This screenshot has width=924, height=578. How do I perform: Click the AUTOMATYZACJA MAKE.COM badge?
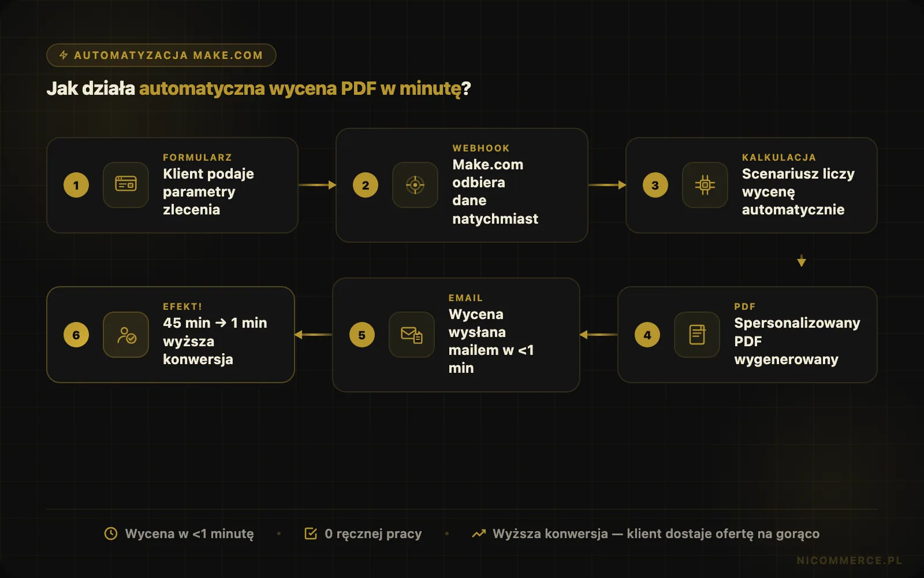pos(161,55)
